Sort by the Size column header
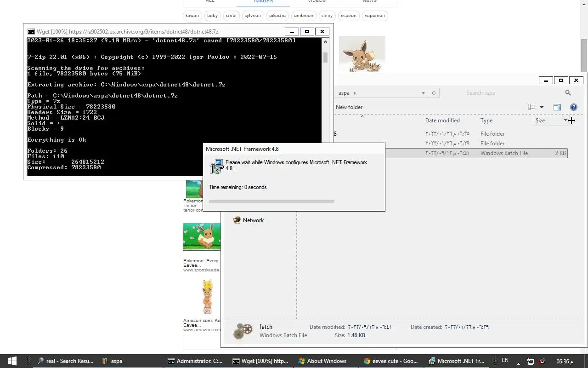 (x=540, y=121)
